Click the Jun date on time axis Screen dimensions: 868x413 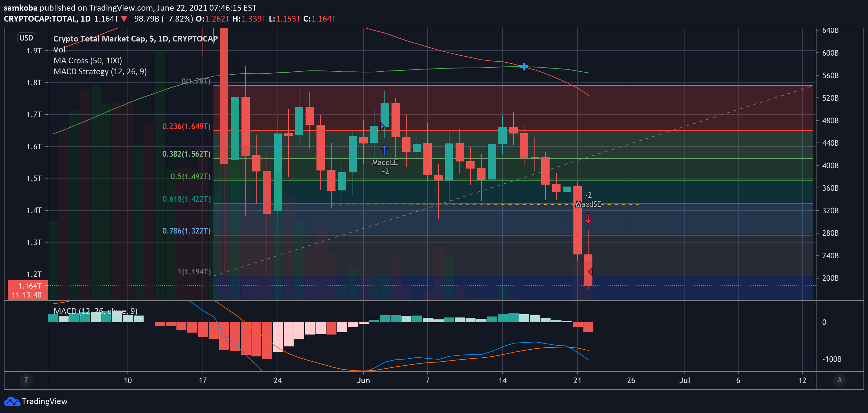(x=363, y=380)
